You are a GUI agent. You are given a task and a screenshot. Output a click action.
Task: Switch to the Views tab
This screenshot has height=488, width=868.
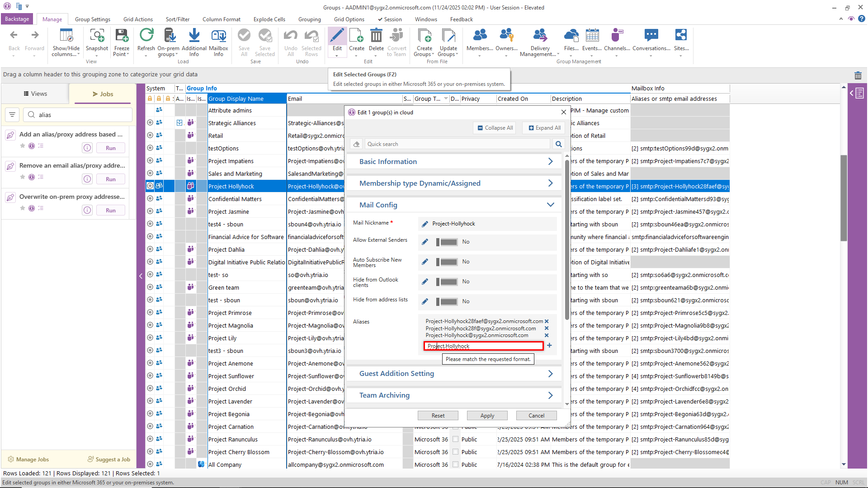click(x=35, y=94)
